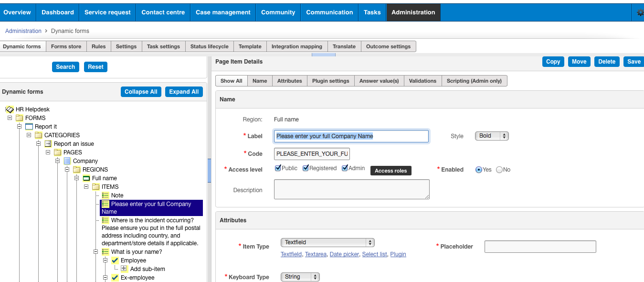Screen dimensions: 644x282
Task: Open the Style stepper set to Bold
Action: click(x=492, y=136)
